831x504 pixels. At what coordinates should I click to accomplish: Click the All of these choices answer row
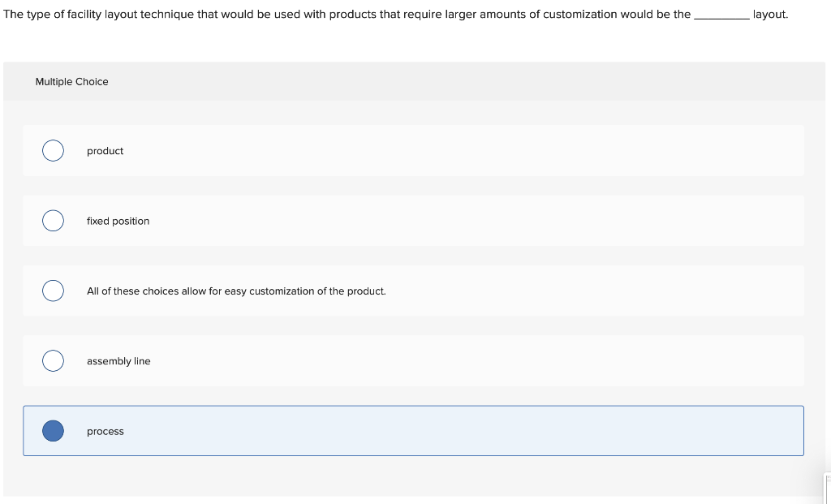pyautogui.click(x=414, y=290)
